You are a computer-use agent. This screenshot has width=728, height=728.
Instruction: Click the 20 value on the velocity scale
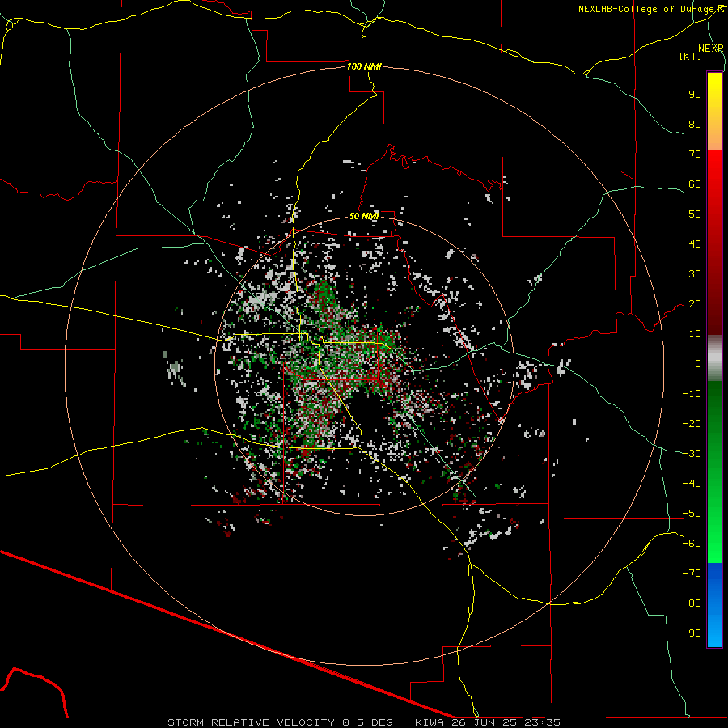pos(695,303)
